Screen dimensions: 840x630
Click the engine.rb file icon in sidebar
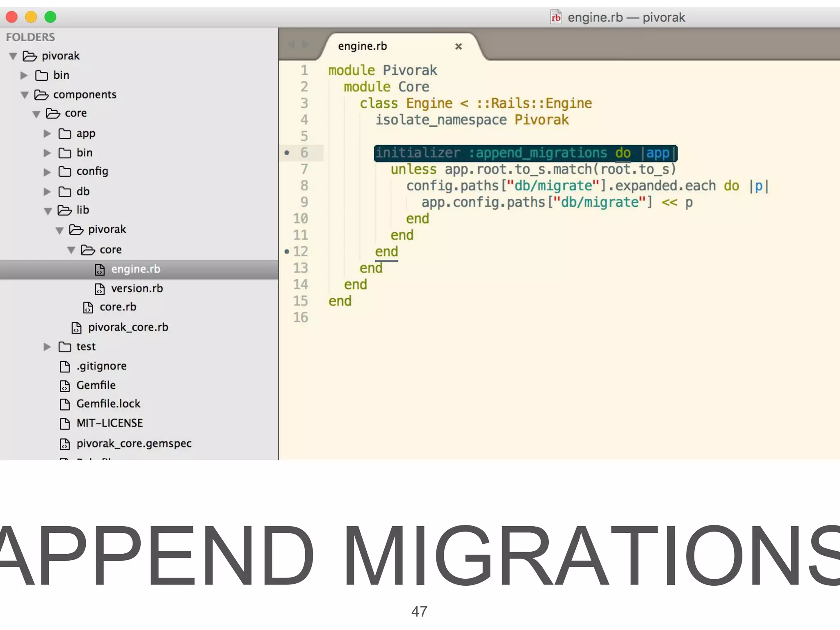(100, 269)
